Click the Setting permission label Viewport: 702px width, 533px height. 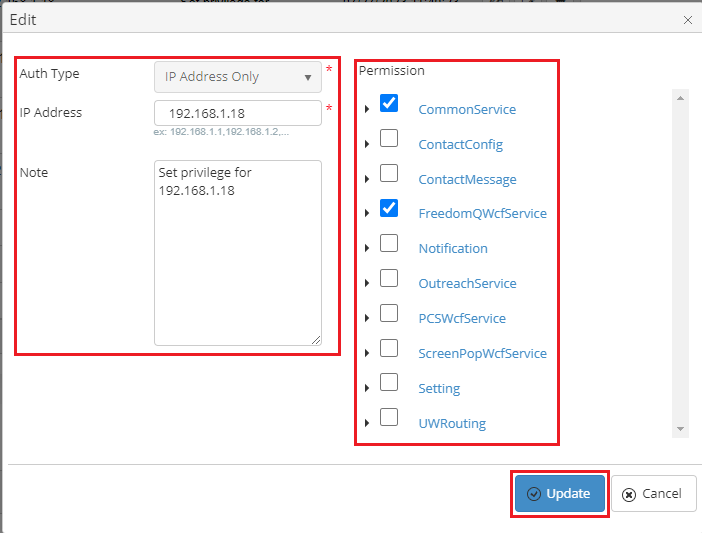(x=439, y=388)
